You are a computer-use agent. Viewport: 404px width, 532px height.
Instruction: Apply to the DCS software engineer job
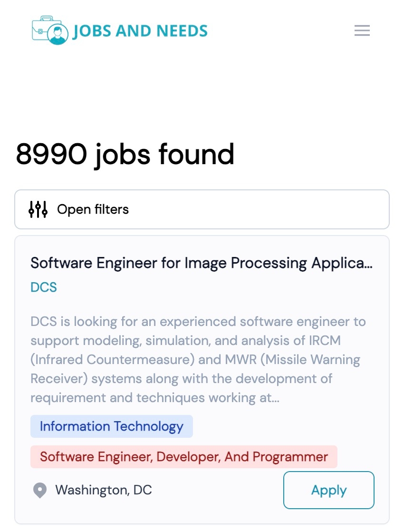329,490
